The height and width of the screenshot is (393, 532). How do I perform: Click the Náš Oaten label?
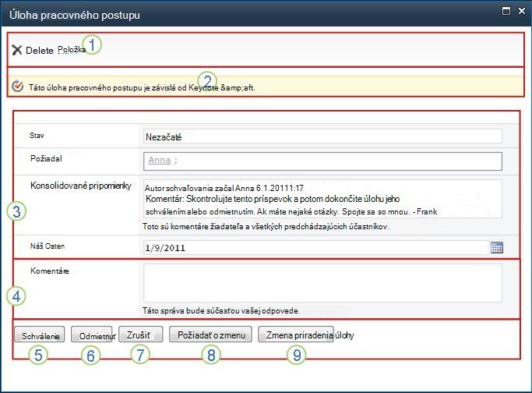tap(48, 246)
